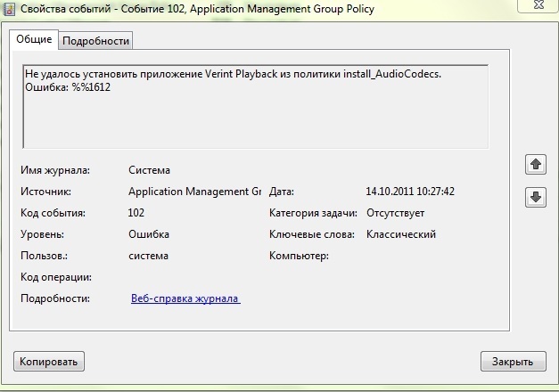
Task: Show previous event with up arrow
Action: (536, 165)
